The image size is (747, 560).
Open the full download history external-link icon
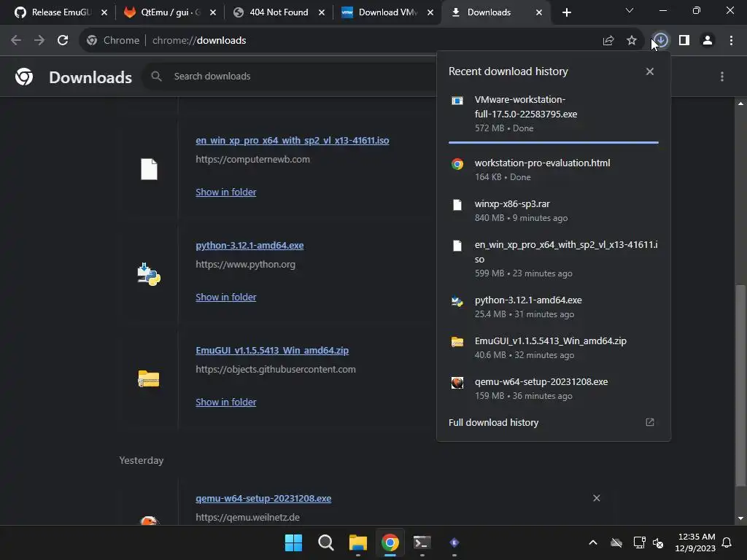coord(650,422)
